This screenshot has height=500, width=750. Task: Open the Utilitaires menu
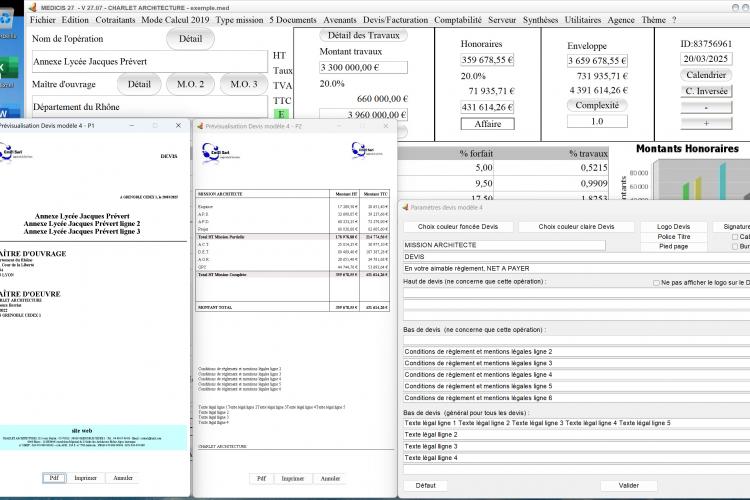(583, 20)
